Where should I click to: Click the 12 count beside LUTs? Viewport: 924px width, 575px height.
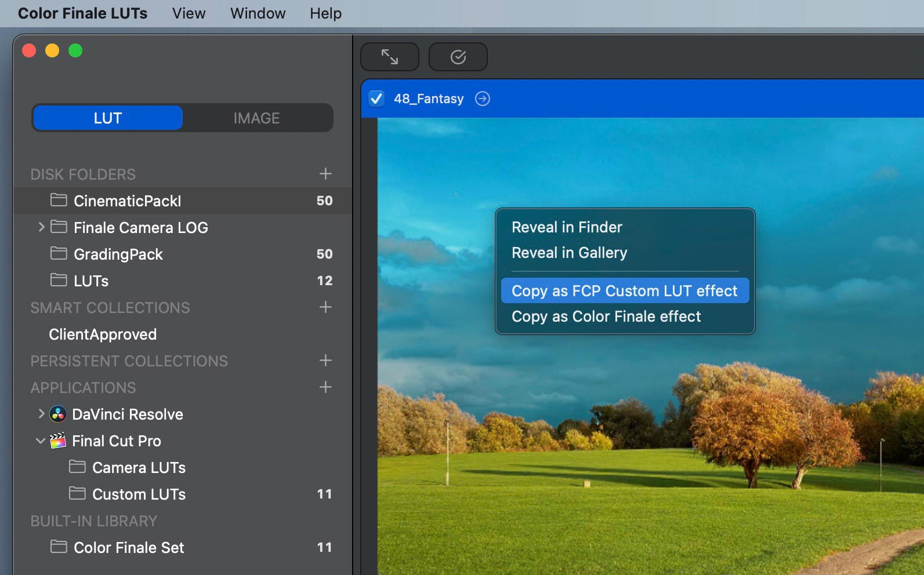pyautogui.click(x=324, y=281)
